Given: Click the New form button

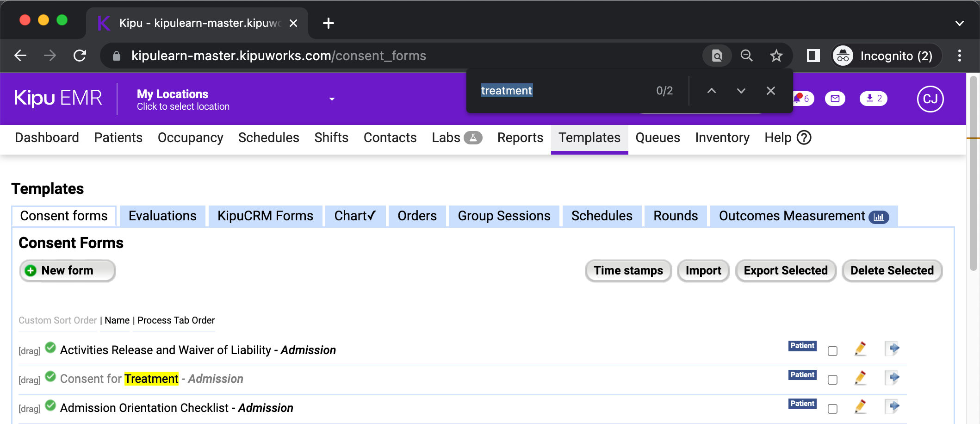Looking at the screenshot, I should (x=68, y=271).
